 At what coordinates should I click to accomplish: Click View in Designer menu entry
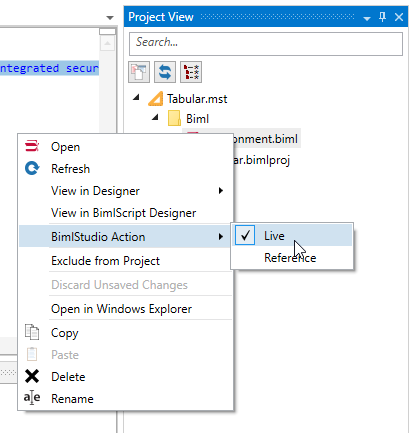point(126,191)
